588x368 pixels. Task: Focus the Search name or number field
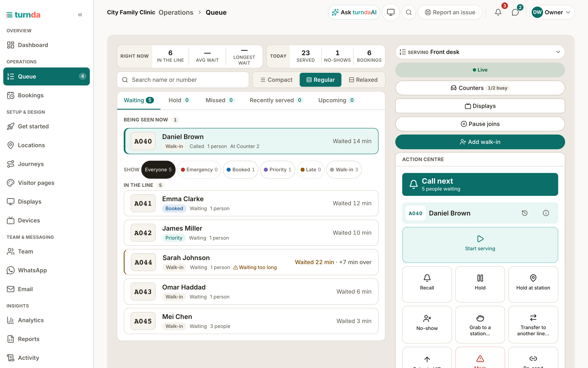(183, 80)
